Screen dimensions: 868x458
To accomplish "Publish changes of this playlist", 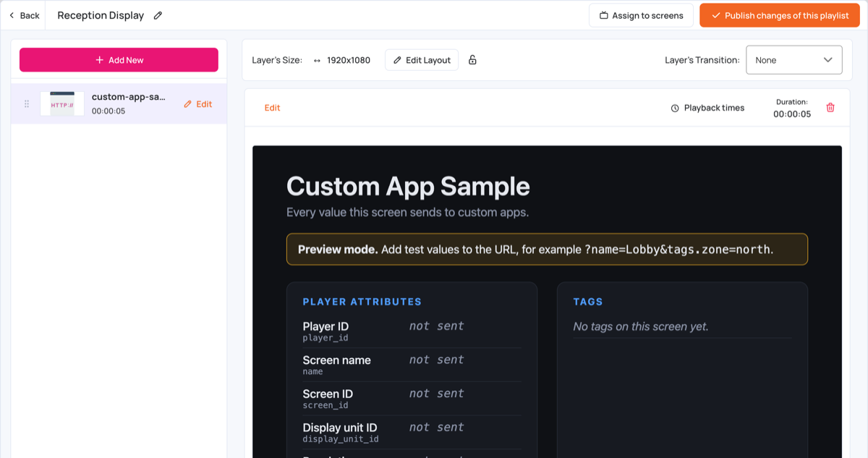I will click(779, 15).
